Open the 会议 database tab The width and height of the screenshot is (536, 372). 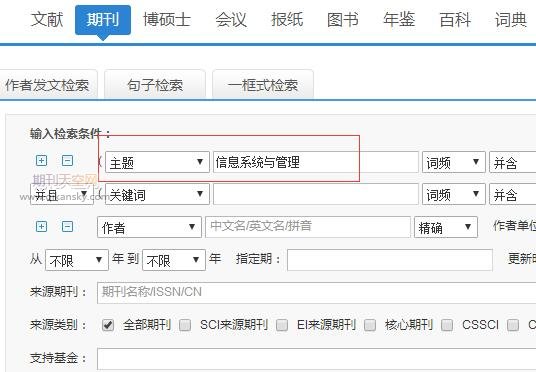tap(231, 19)
